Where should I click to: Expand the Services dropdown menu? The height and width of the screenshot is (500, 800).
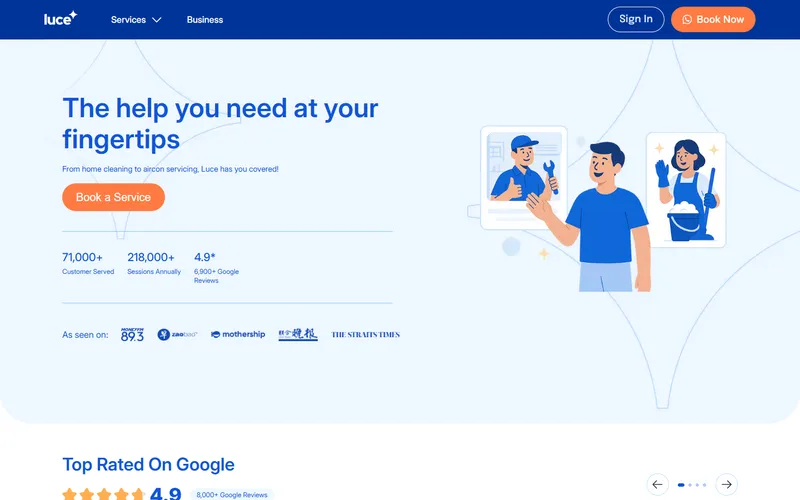136,20
